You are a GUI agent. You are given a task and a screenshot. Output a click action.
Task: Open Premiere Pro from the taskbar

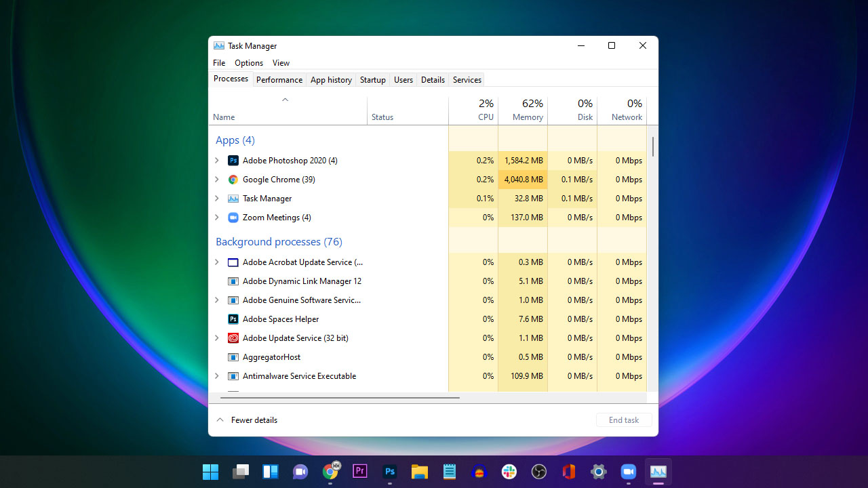359,471
